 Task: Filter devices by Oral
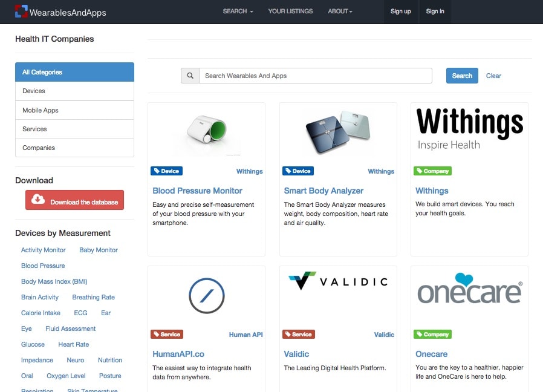tap(27, 376)
